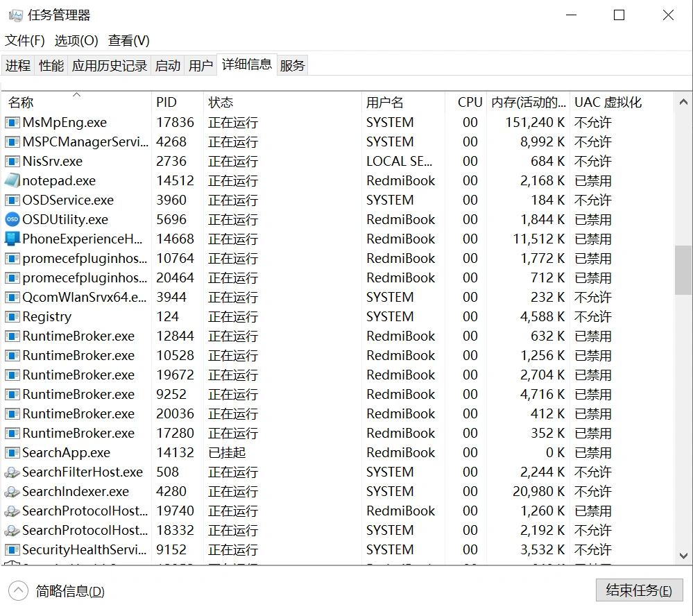Click the 结束任务 button
The height and width of the screenshot is (616, 693).
tap(639, 590)
